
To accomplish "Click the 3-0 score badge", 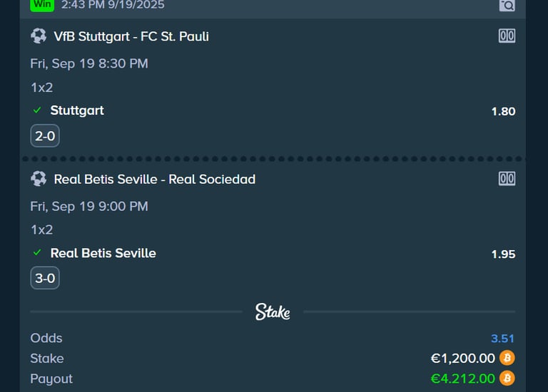I will (45, 278).
